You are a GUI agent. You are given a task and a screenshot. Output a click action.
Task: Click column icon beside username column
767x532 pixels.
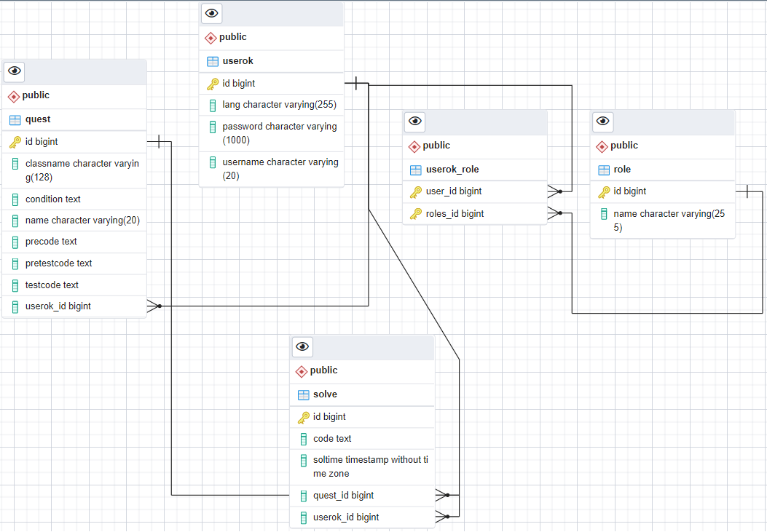pyautogui.click(x=213, y=162)
